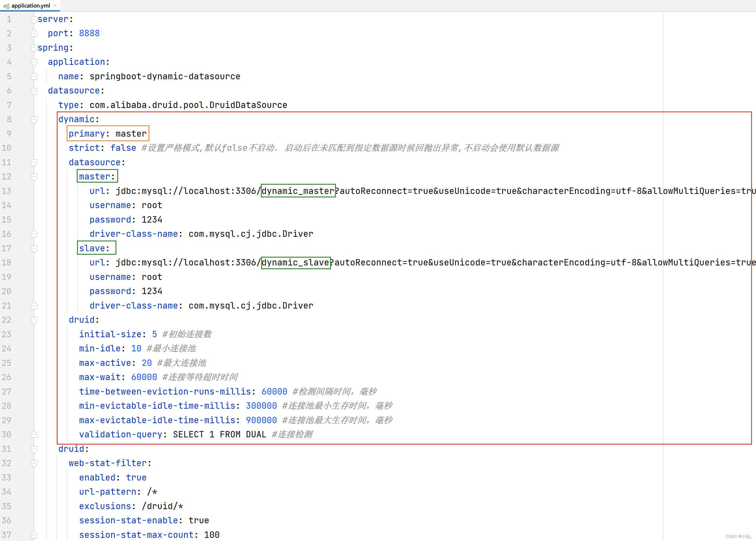The height and width of the screenshot is (541, 756).
Task: Click dynamic_slave in the slave url
Action: (296, 263)
